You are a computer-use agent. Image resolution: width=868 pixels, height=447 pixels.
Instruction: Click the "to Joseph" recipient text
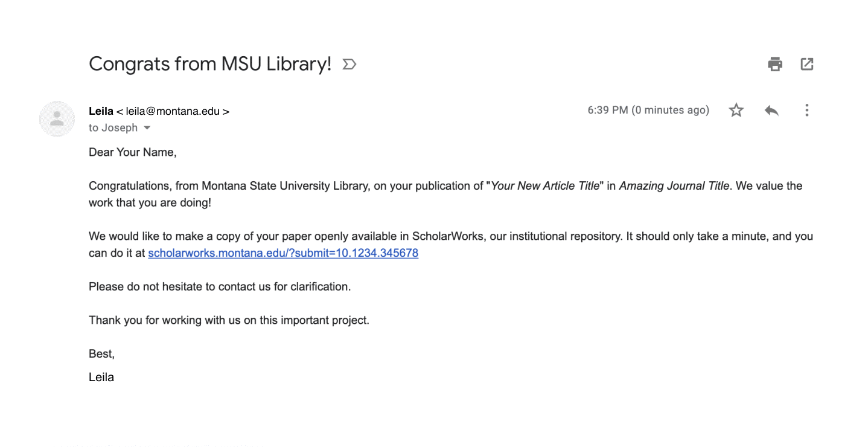[113, 128]
